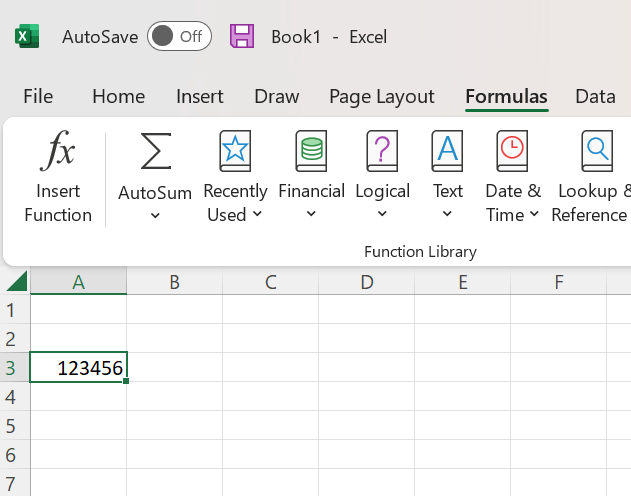Open the Insert Function dialog via fx icon
The height and width of the screenshot is (496, 631).
[58, 150]
